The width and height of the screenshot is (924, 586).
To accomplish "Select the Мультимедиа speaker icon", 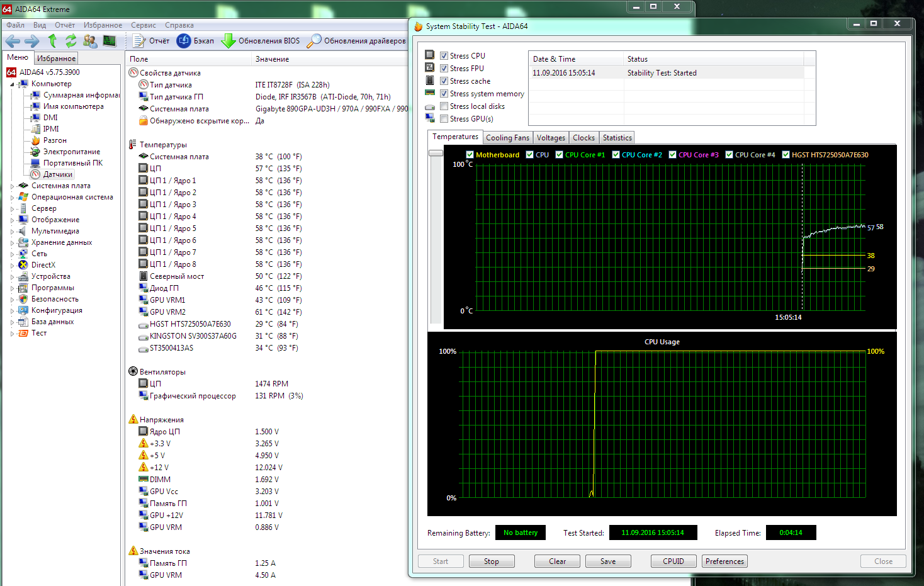I will [23, 231].
